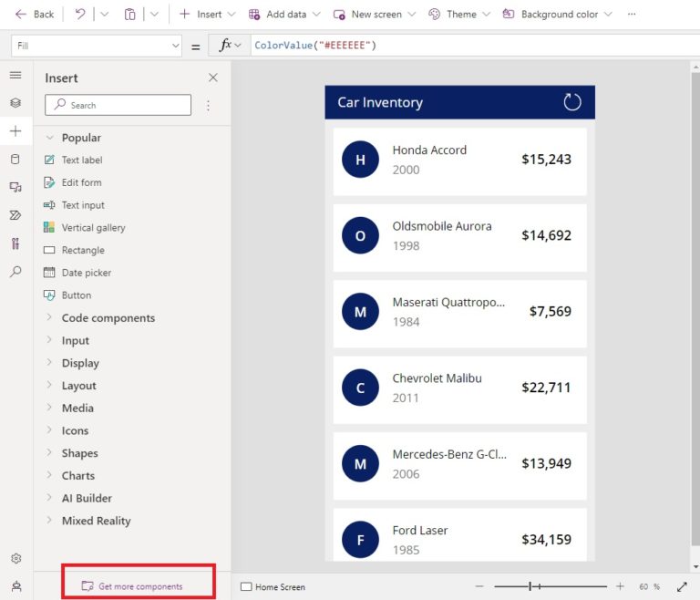Open the Fill property dropdown

98,46
